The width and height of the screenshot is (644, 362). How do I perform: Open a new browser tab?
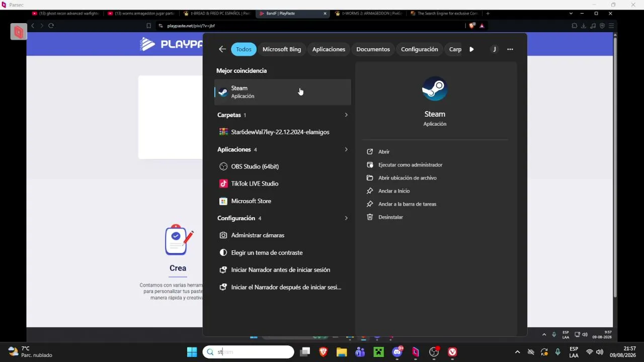pos(488,14)
